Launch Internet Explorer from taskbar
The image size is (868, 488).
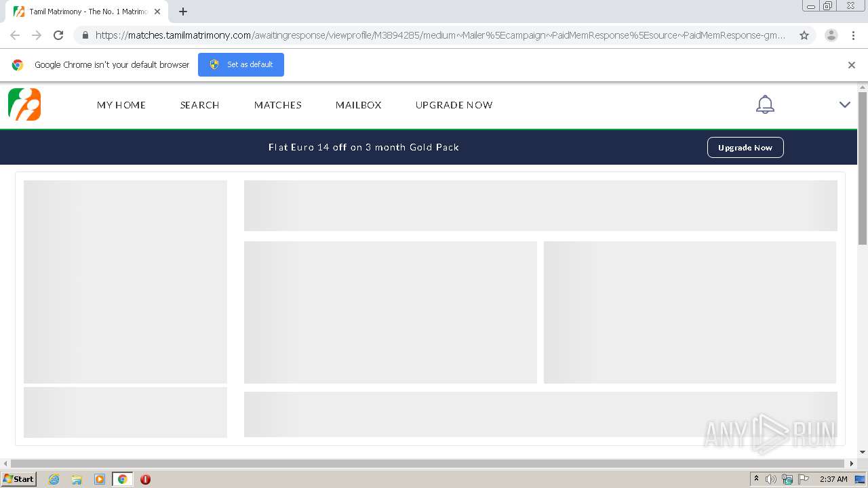click(x=54, y=479)
